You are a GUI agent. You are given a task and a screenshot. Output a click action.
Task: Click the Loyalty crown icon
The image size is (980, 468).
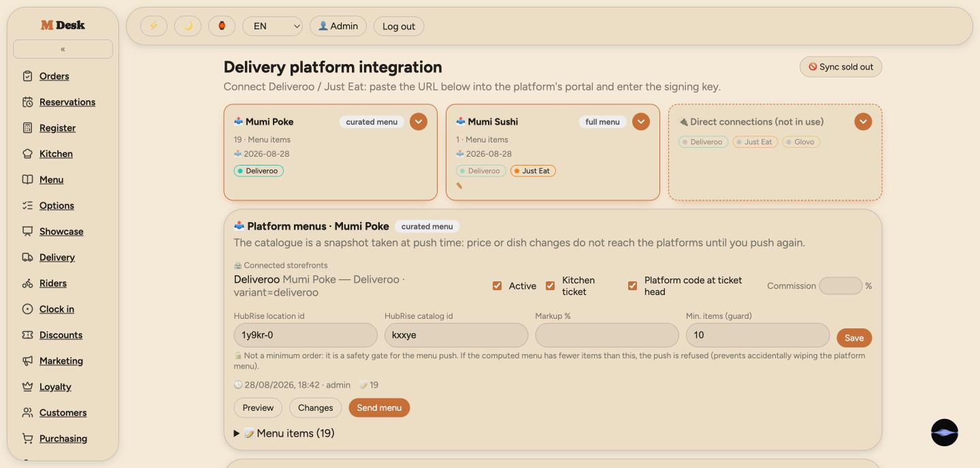click(27, 387)
